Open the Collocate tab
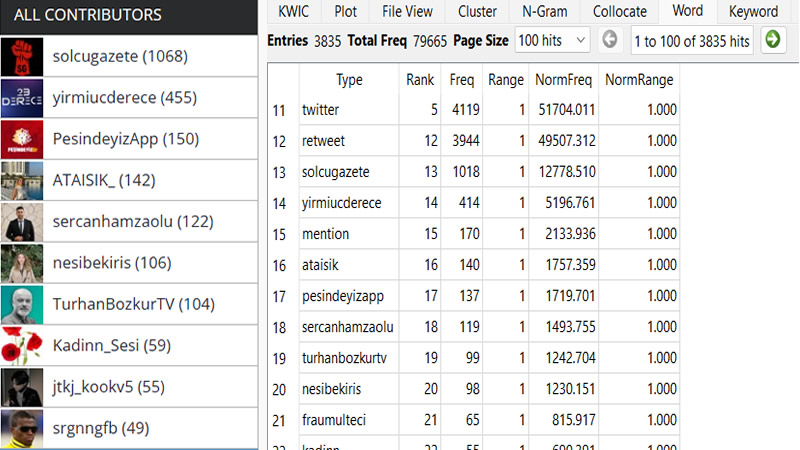Viewport: 800px width, 450px height. [x=619, y=12]
